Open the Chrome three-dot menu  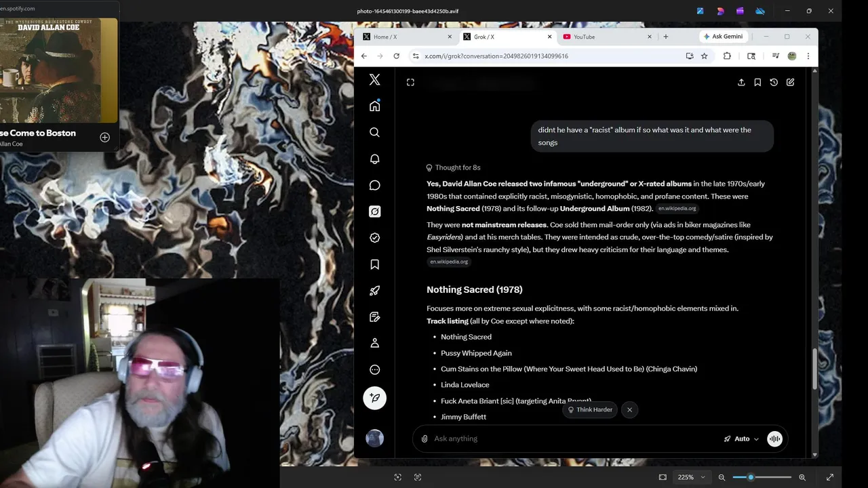point(808,56)
